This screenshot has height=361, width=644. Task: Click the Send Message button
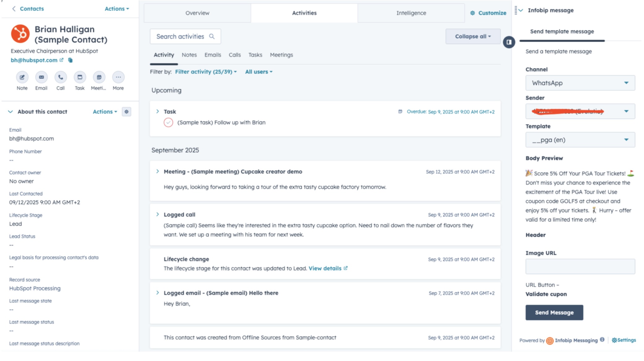coord(554,312)
